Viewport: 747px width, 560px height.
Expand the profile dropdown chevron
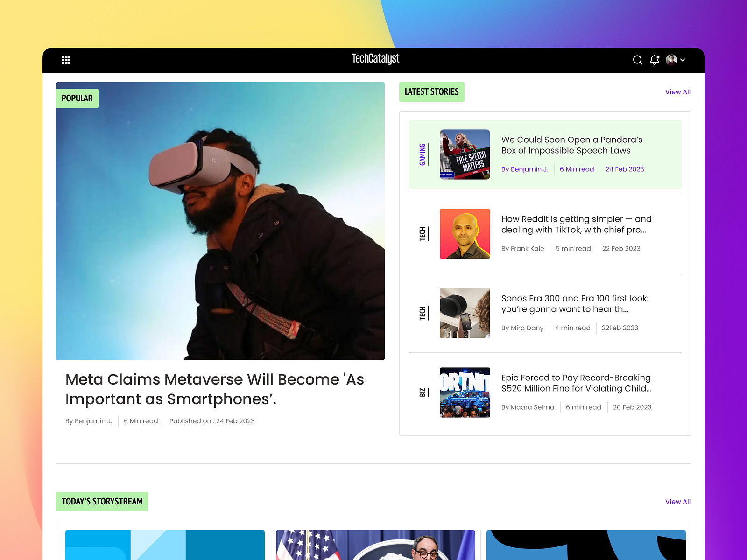click(683, 60)
